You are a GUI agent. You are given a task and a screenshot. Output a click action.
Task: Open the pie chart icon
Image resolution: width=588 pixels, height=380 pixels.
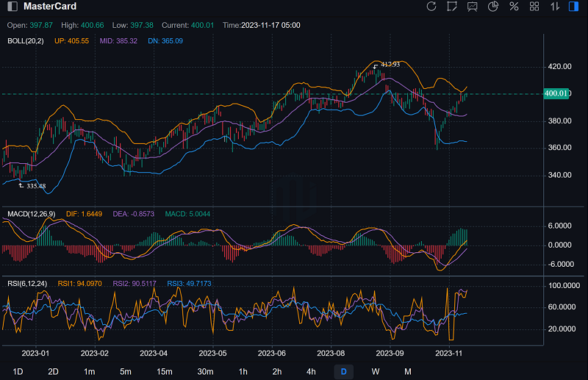point(493,7)
